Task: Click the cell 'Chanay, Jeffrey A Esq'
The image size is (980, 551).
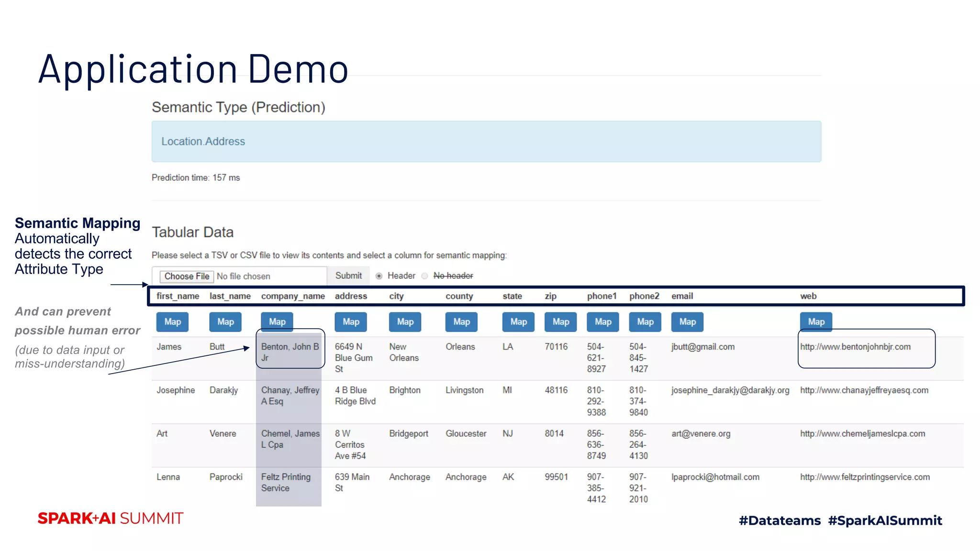Action: click(290, 396)
